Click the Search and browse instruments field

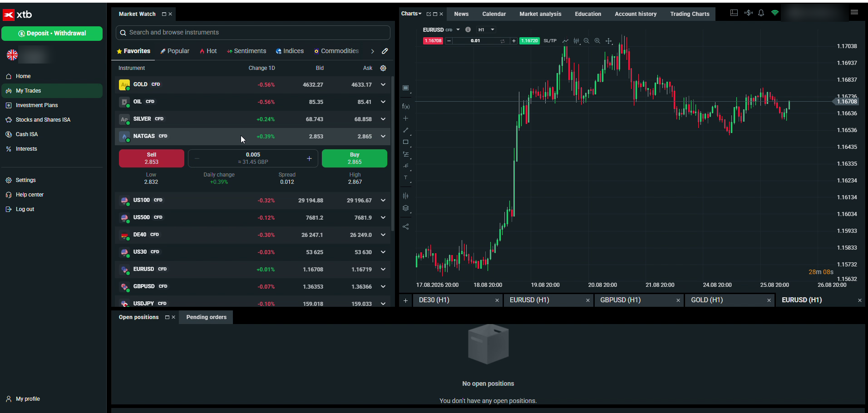[x=253, y=33]
